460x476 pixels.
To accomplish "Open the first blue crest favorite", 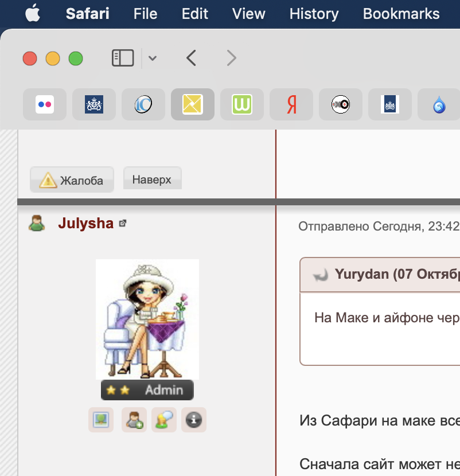I will pos(94,104).
